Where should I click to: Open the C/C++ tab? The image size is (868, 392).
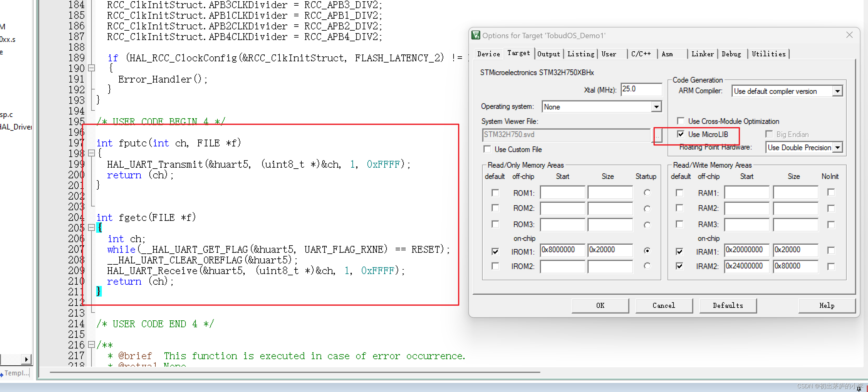tap(641, 54)
